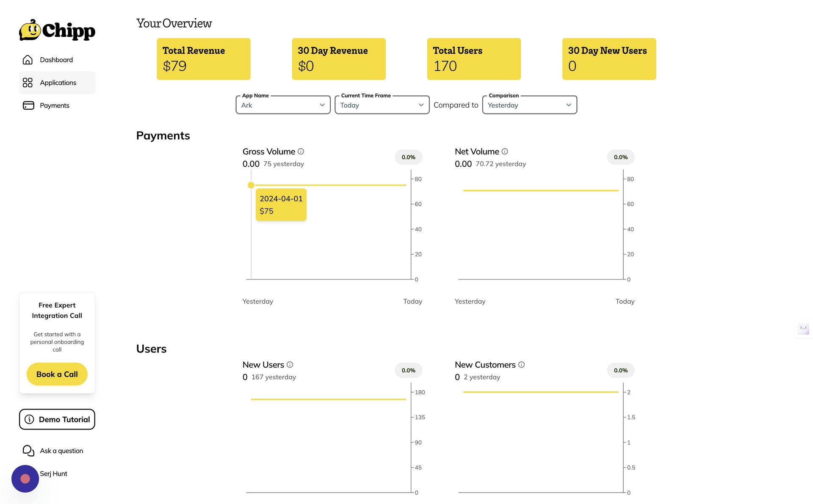Open the Dashboard home icon

(28, 60)
